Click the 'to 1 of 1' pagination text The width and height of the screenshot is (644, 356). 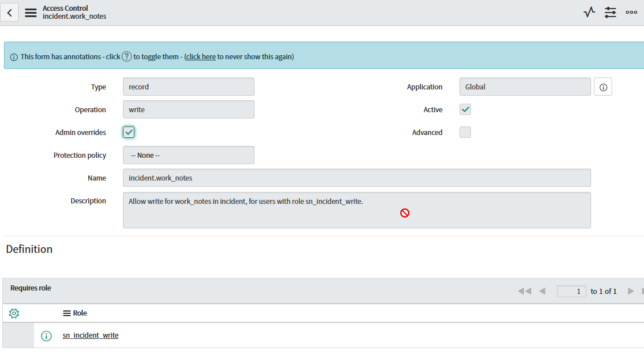[x=604, y=292]
